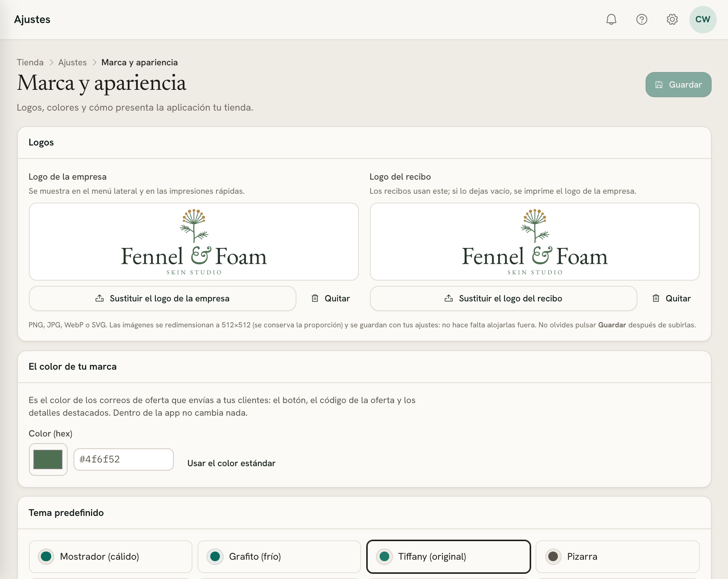Viewport: 728px width, 579px height.
Task: Click the company logo preview image
Action: [x=194, y=242]
